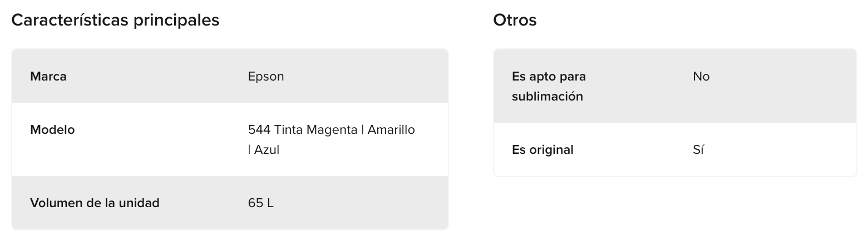This screenshot has width=868, height=251.
Task: Select the Marca label
Action: point(48,76)
